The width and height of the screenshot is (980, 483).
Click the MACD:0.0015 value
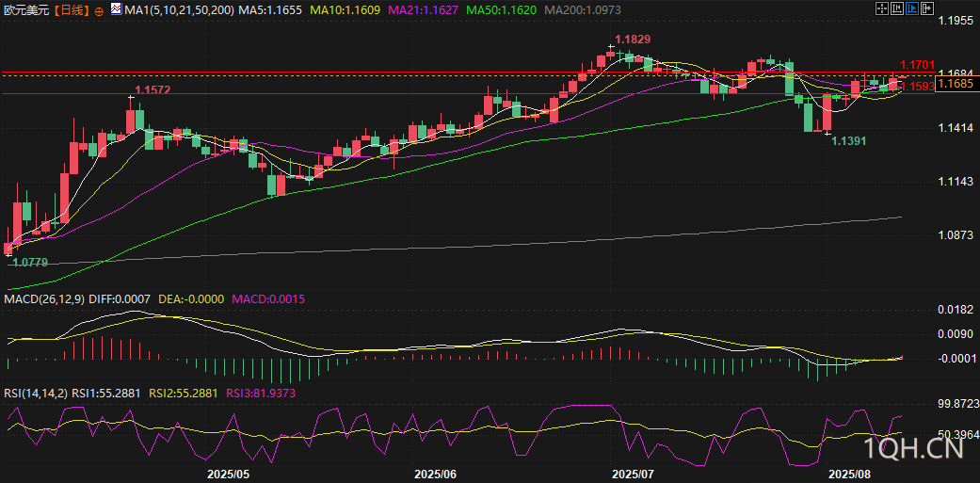click(x=268, y=300)
